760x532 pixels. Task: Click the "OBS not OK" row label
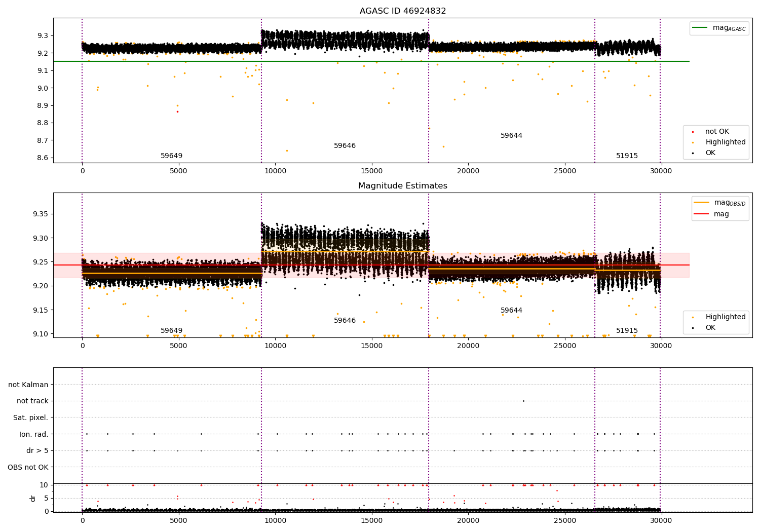(x=28, y=467)
